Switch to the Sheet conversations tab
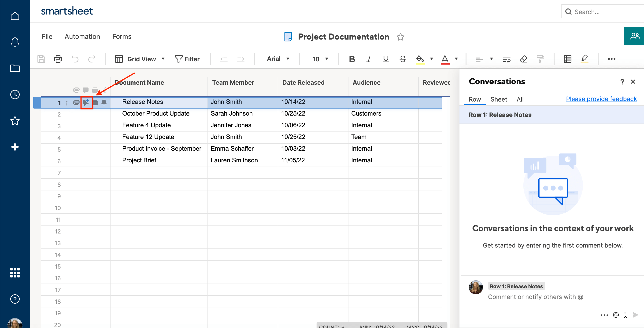644x328 pixels. point(499,99)
